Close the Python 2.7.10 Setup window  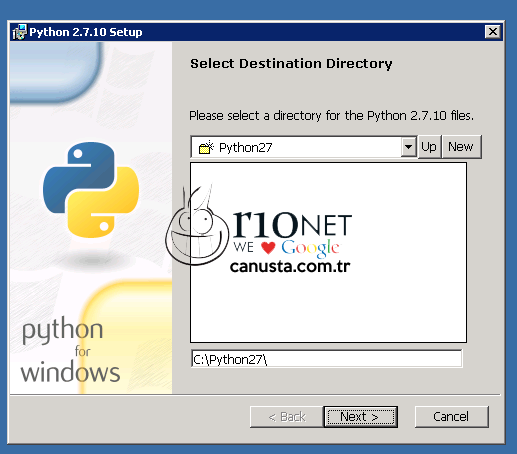click(493, 32)
